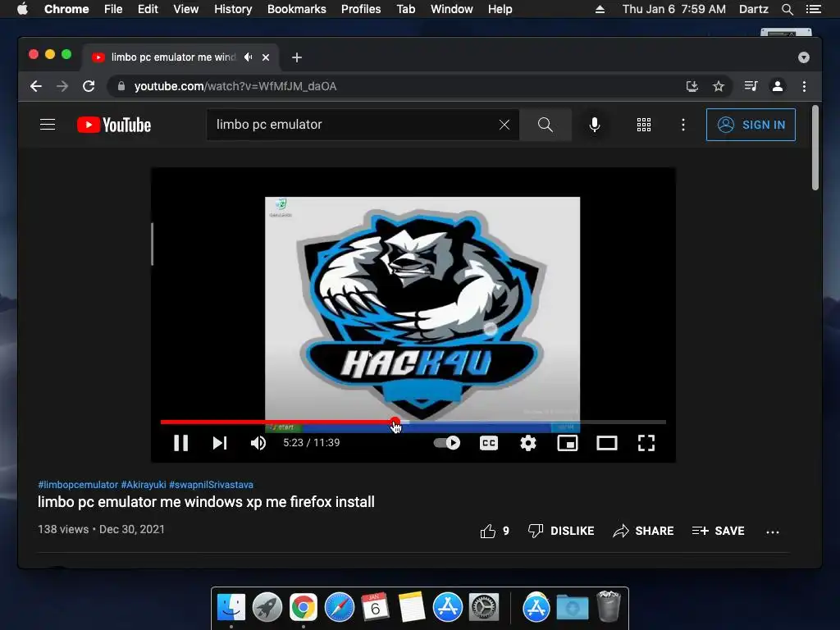Open the YouTube apps grid
840x630 pixels.
click(644, 125)
